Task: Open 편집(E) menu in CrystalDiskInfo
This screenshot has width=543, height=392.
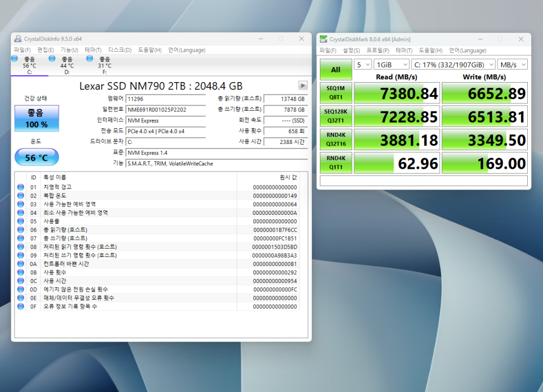Action: pos(46,50)
